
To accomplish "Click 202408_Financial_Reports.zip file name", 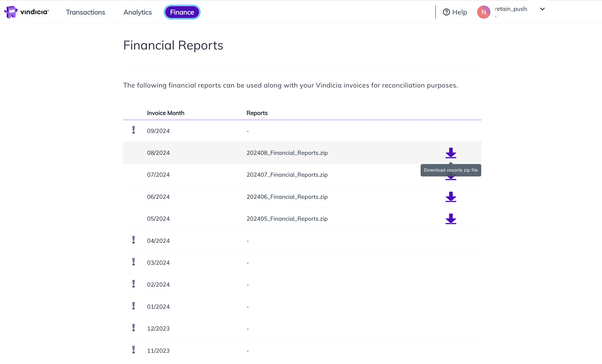I will coord(287,153).
